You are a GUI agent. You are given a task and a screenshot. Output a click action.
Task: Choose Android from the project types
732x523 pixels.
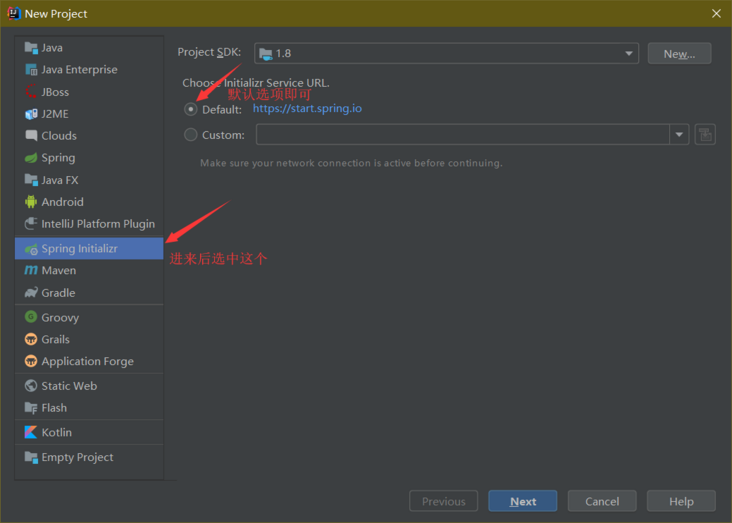[89, 202]
